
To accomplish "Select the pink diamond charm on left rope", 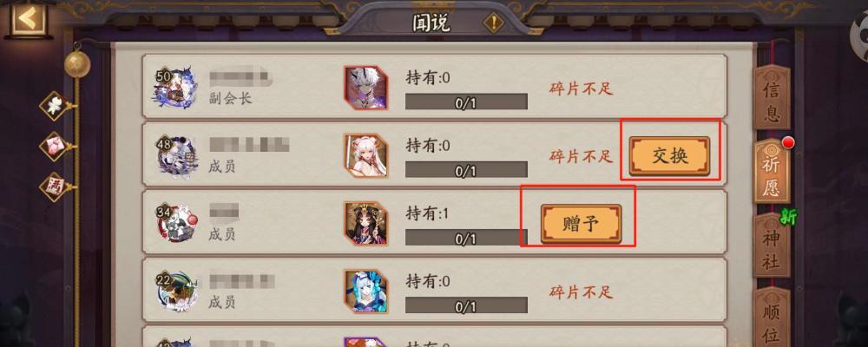I will tap(54, 146).
